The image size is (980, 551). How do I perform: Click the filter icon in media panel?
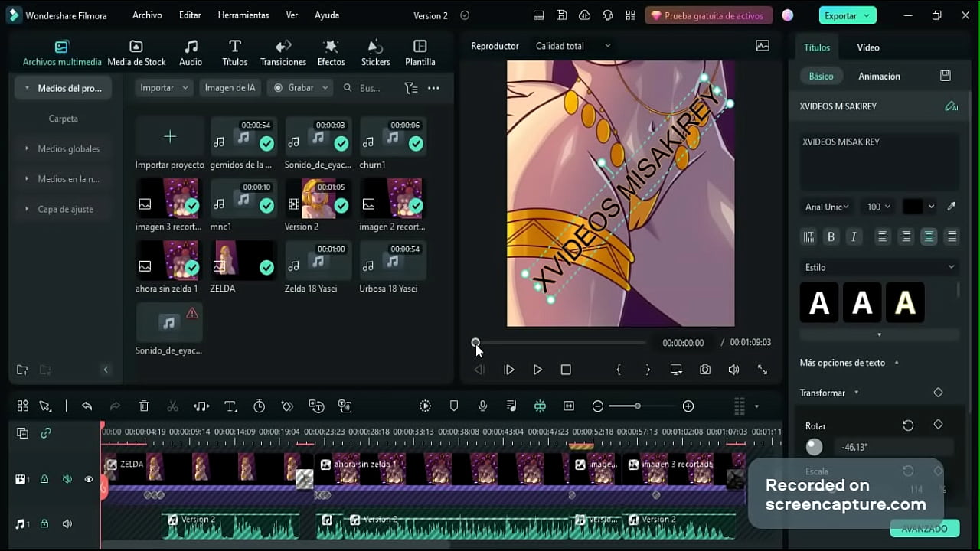[x=411, y=88]
